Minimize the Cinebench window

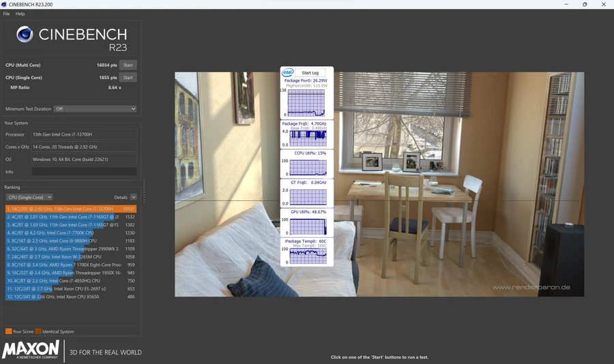click(566, 4)
